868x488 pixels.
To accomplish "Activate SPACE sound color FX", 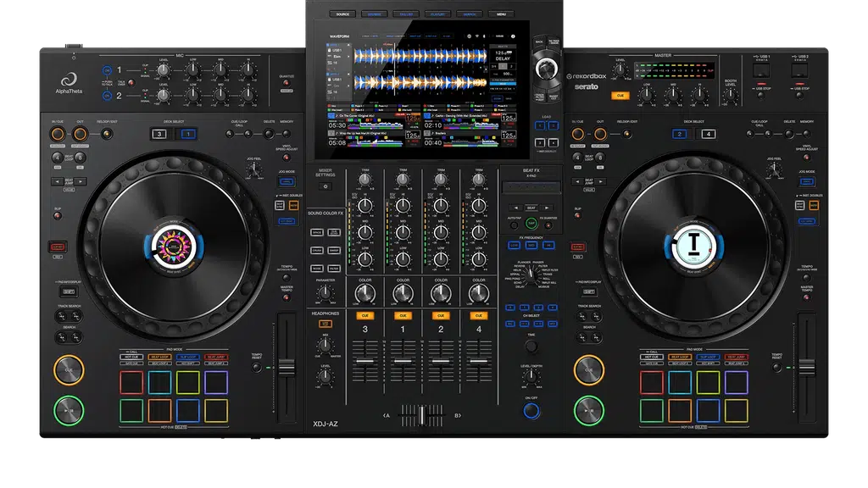I will point(317,232).
